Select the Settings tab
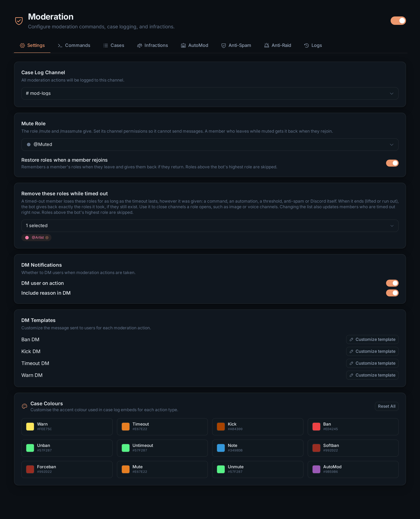 tap(32, 45)
